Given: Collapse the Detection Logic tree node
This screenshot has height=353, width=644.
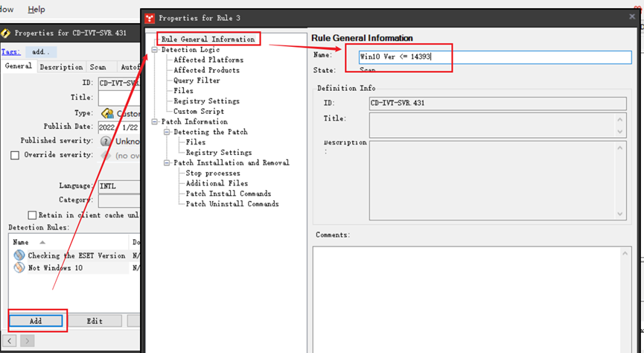Looking at the screenshot, I should tap(154, 50).
